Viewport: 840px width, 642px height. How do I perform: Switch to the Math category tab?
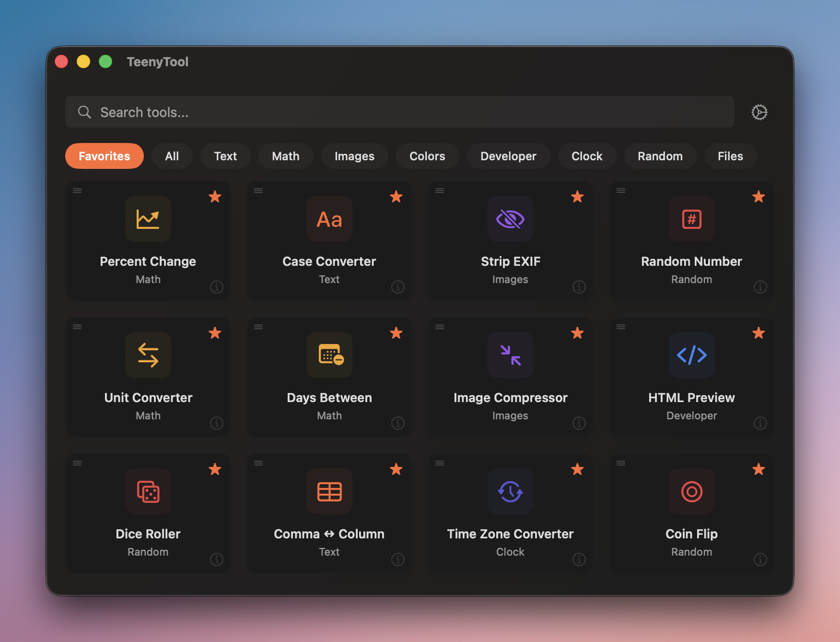[285, 156]
